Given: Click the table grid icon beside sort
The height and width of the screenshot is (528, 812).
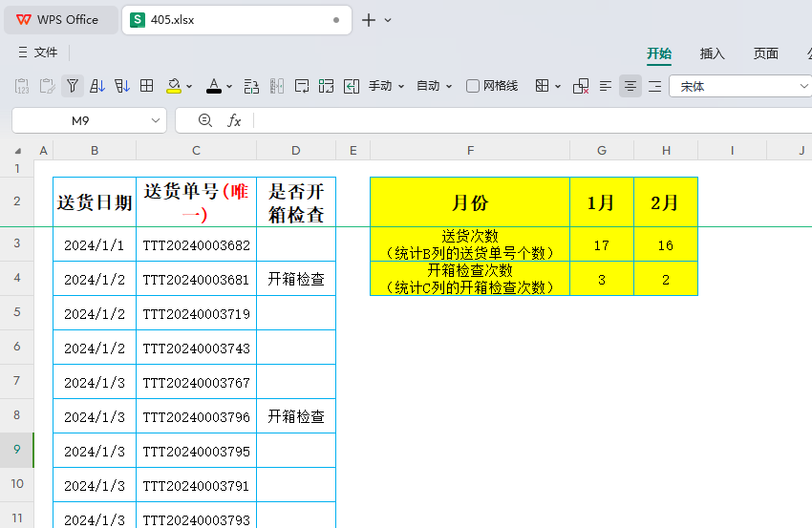Looking at the screenshot, I should point(147,86).
